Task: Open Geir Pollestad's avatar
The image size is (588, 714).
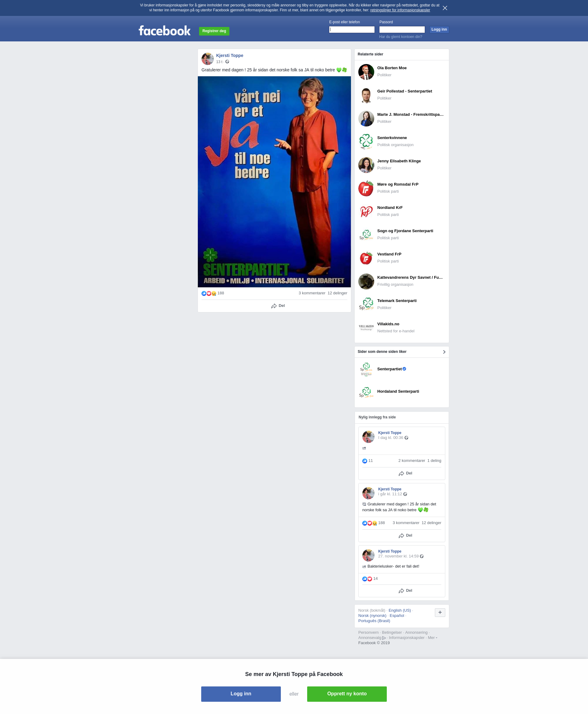Action: click(x=366, y=95)
